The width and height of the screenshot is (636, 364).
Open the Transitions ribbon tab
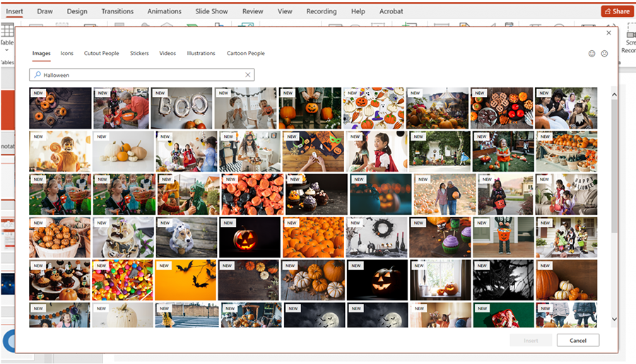[117, 11]
